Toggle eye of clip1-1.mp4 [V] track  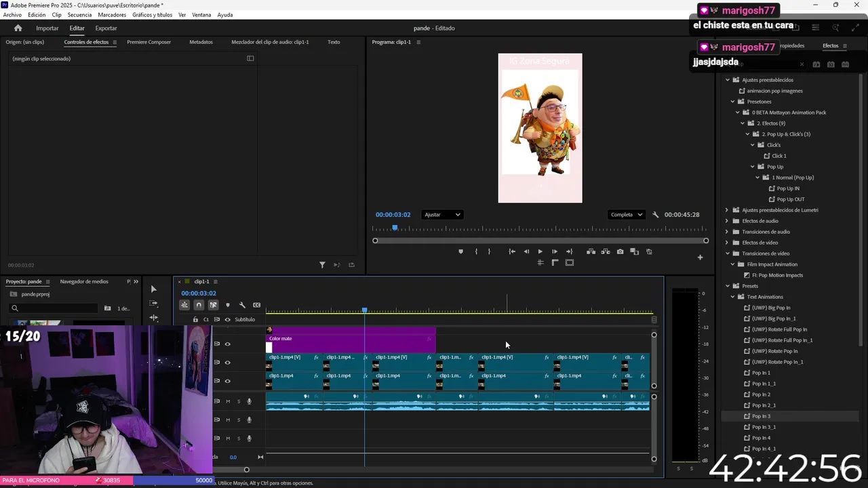pos(227,362)
